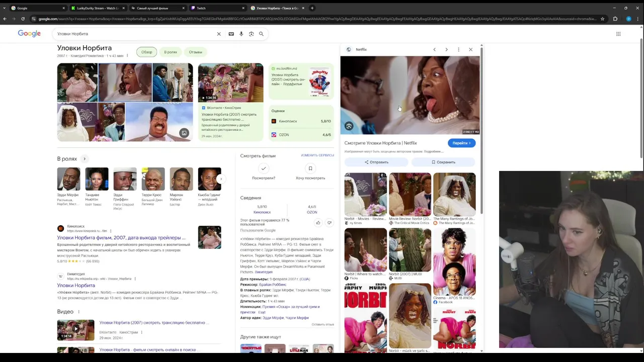This screenshot has height=362, width=644.
Task: Open Norbit NY Times review image
Action: pos(365,195)
